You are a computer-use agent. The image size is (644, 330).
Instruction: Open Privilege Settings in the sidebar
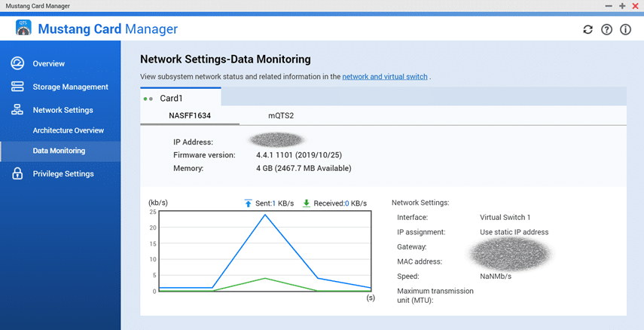[63, 174]
